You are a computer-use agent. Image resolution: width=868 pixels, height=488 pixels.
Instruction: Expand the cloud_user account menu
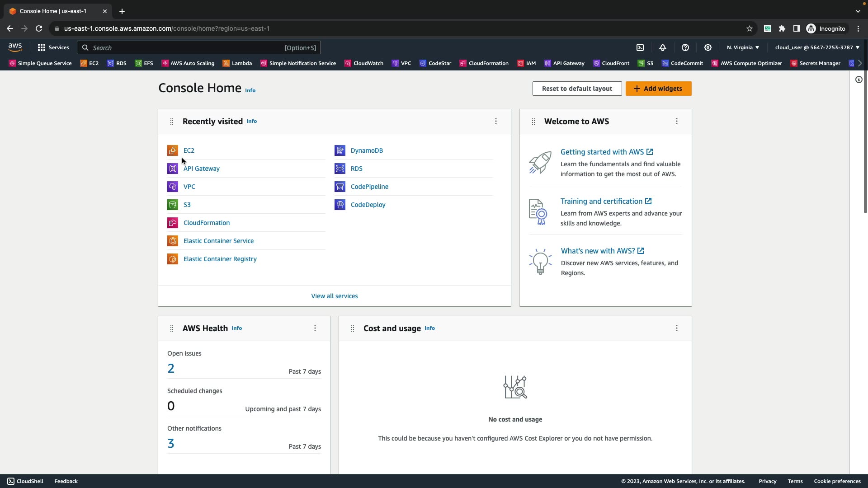[817, 47]
